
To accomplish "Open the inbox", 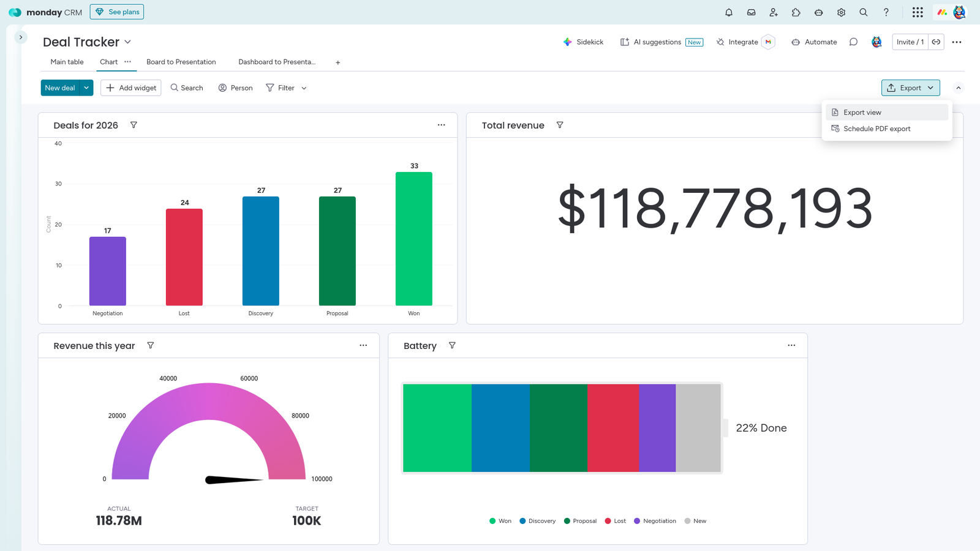I will click(751, 12).
